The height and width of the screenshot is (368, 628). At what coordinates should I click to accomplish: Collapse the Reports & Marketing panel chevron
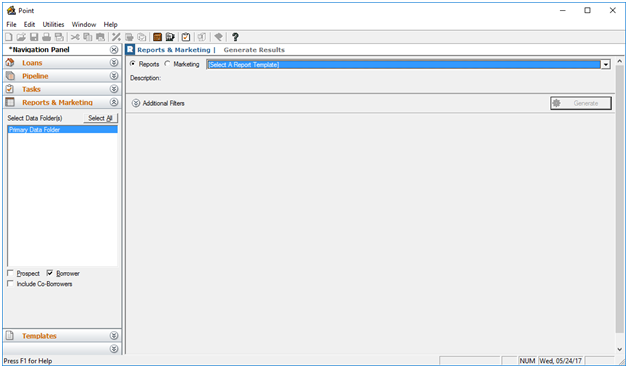[114, 102]
